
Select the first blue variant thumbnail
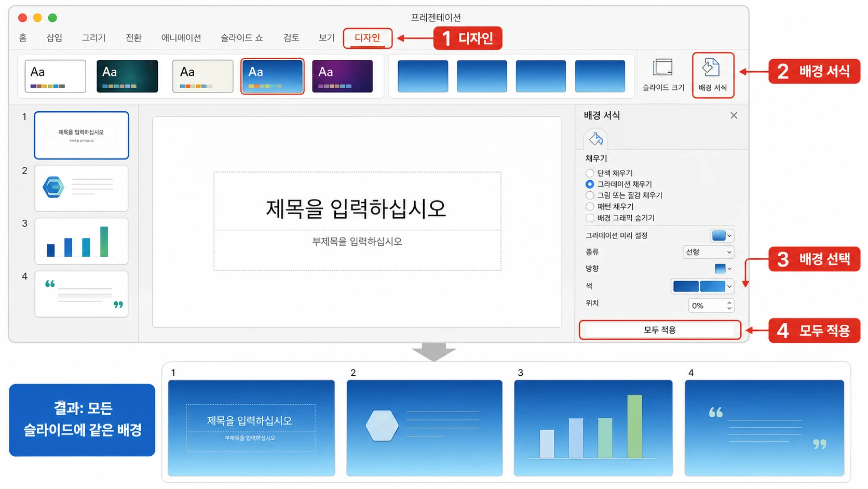[423, 76]
